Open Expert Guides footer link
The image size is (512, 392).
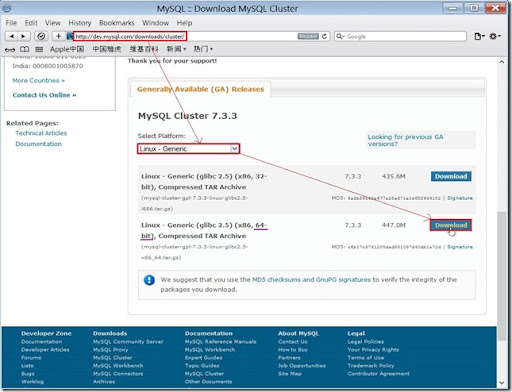pos(203,358)
